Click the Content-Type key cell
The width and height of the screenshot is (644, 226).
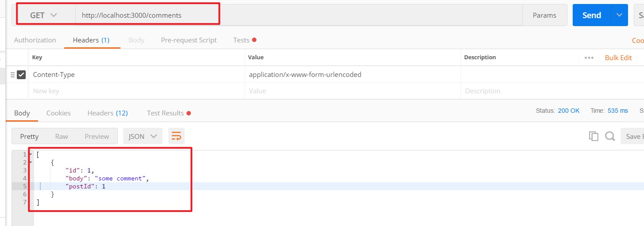(137, 75)
